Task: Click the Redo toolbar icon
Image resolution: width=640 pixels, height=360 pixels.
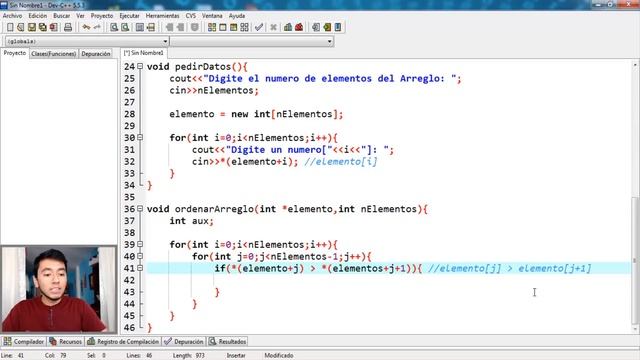Action: click(x=97, y=27)
